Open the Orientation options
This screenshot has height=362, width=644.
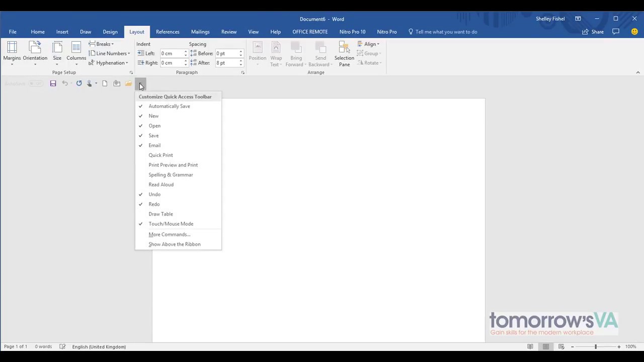35,54
